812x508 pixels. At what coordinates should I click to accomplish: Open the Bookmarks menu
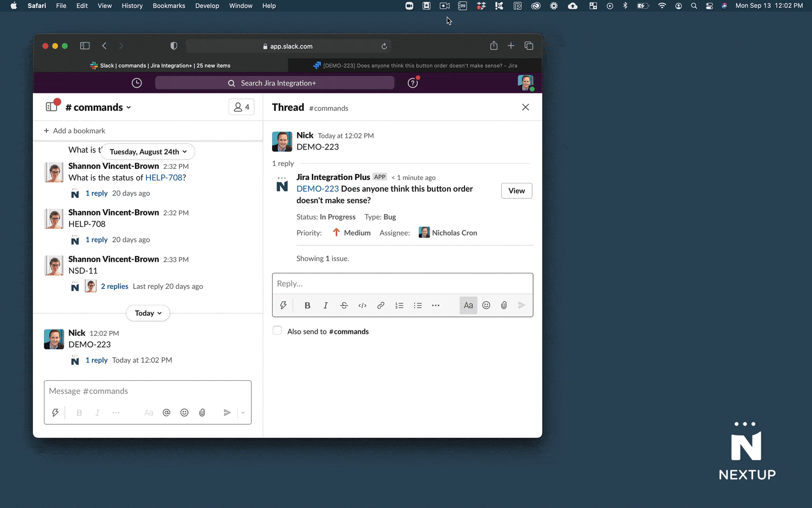169,6
